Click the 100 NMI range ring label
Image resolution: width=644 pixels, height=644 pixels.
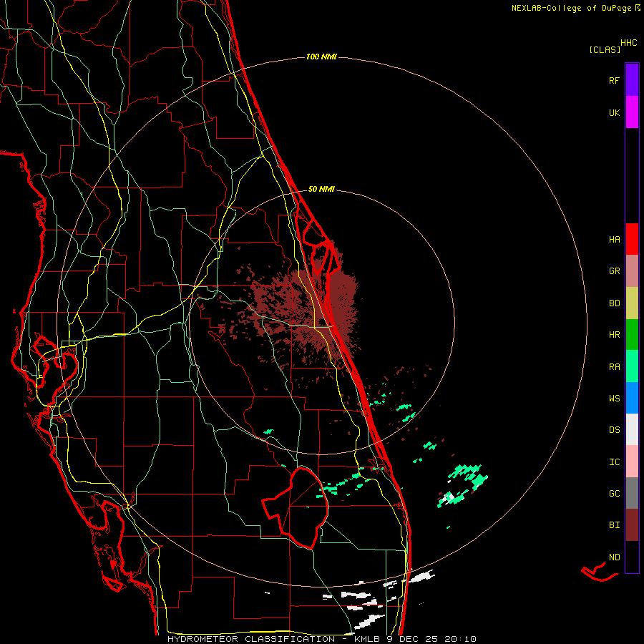point(321,57)
